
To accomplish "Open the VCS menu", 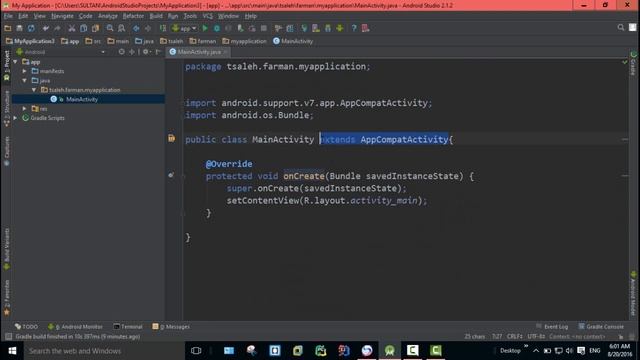I will coord(208,16).
